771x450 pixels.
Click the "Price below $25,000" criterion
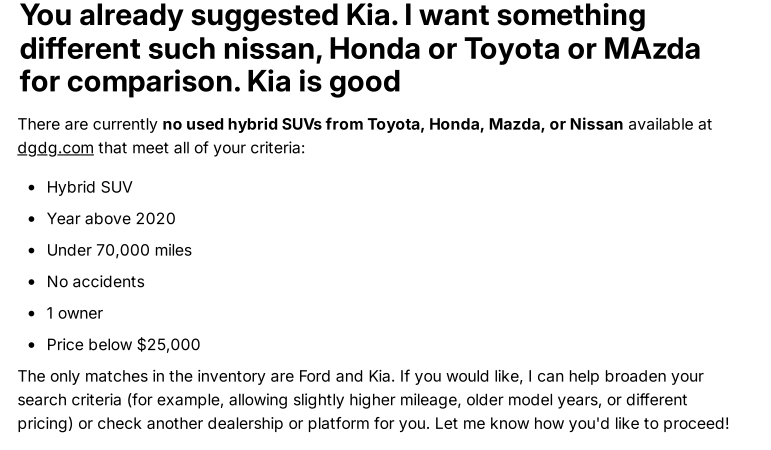click(123, 344)
